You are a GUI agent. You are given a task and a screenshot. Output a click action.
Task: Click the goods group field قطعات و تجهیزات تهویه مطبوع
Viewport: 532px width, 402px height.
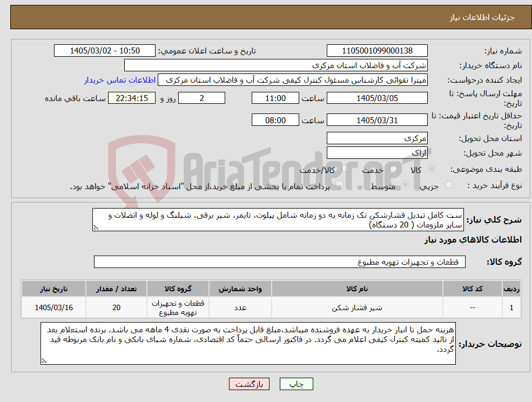280,262
